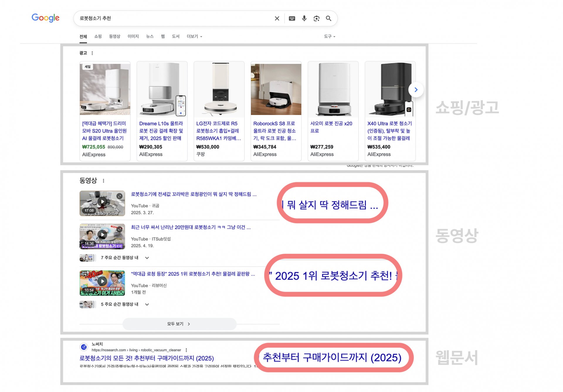Open the 샤오미 로봇 진공 x20 프로 link
The width and height of the screenshot is (563, 392).
(x=331, y=127)
